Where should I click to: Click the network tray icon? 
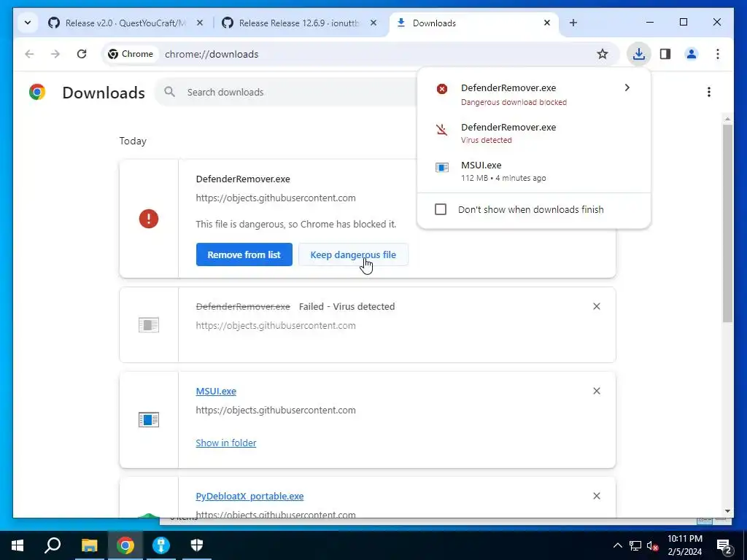pos(635,545)
